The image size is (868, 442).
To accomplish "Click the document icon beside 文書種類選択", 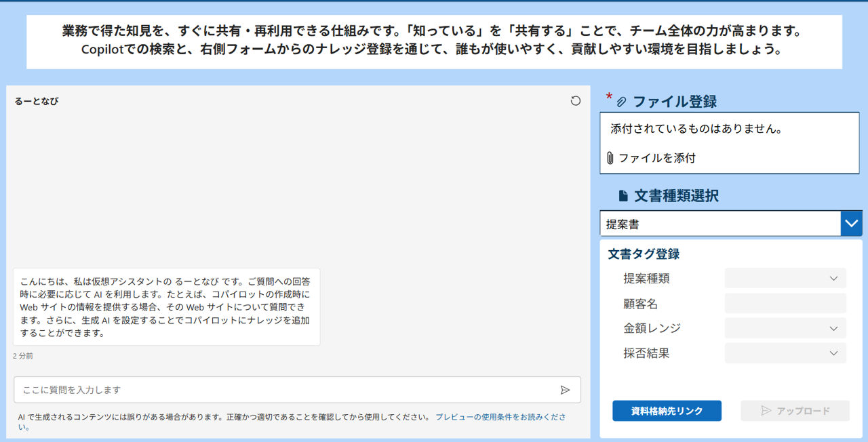I will tap(623, 196).
